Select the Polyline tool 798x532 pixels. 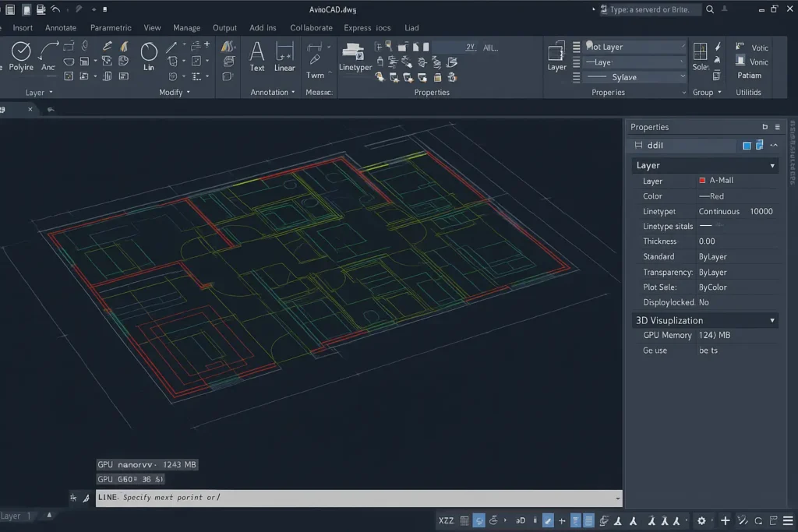click(20, 55)
